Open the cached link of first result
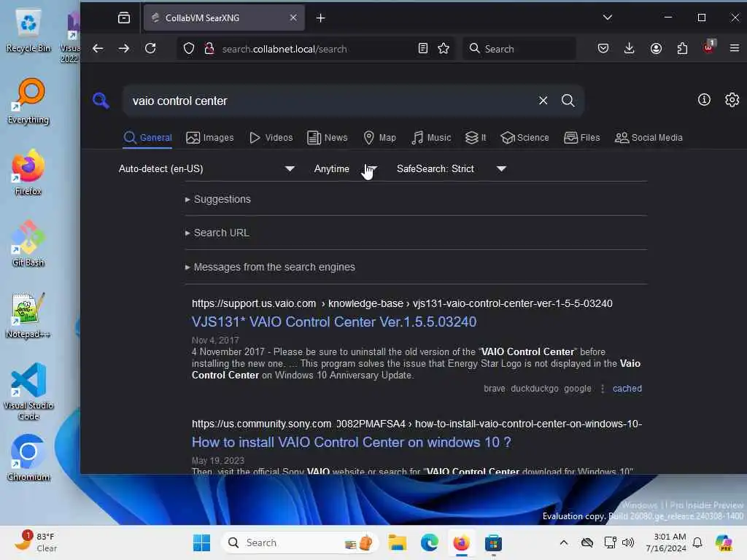Viewport: 747px width, 560px height. [627, 389]
